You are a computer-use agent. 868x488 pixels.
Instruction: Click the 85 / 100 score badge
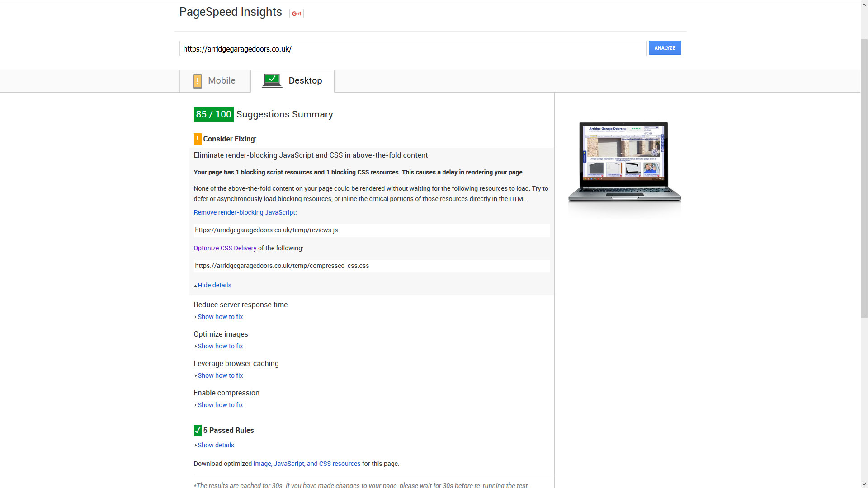pyautogui.click(x=213, y=114)
